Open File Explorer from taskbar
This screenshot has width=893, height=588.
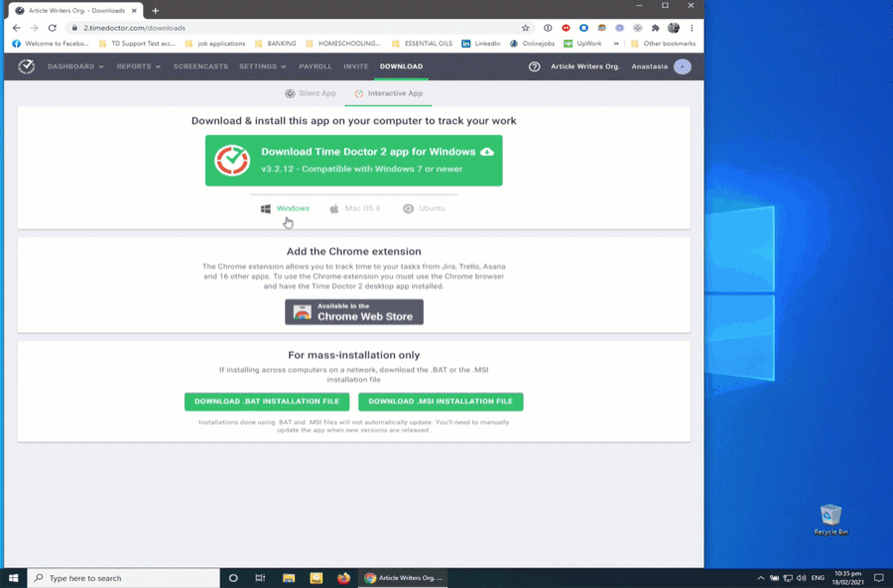click(289, 578)
